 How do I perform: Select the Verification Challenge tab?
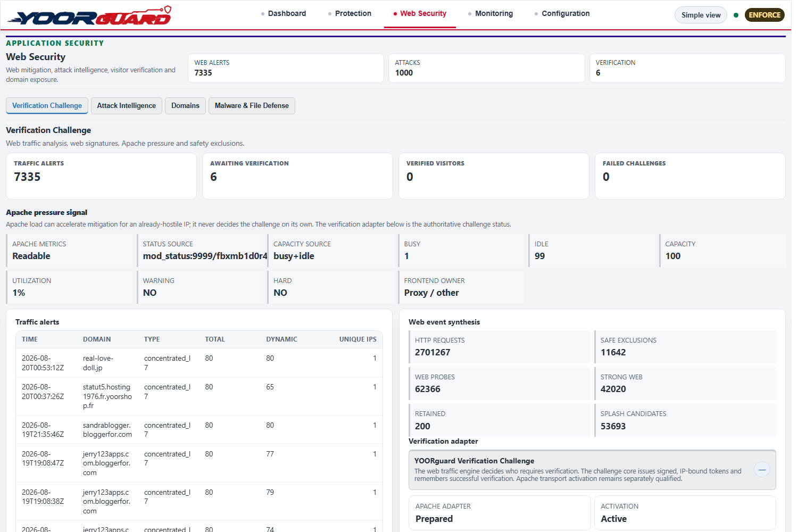coord(47,106)
